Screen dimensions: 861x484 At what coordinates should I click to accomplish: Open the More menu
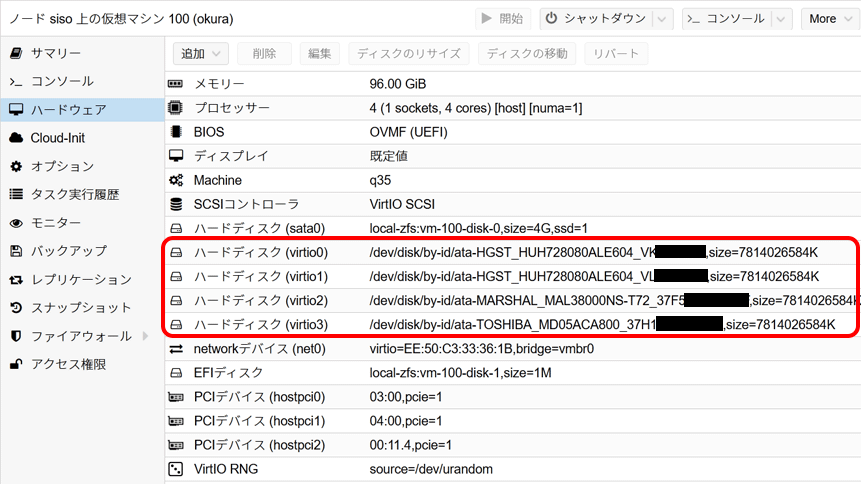[829, 19]
